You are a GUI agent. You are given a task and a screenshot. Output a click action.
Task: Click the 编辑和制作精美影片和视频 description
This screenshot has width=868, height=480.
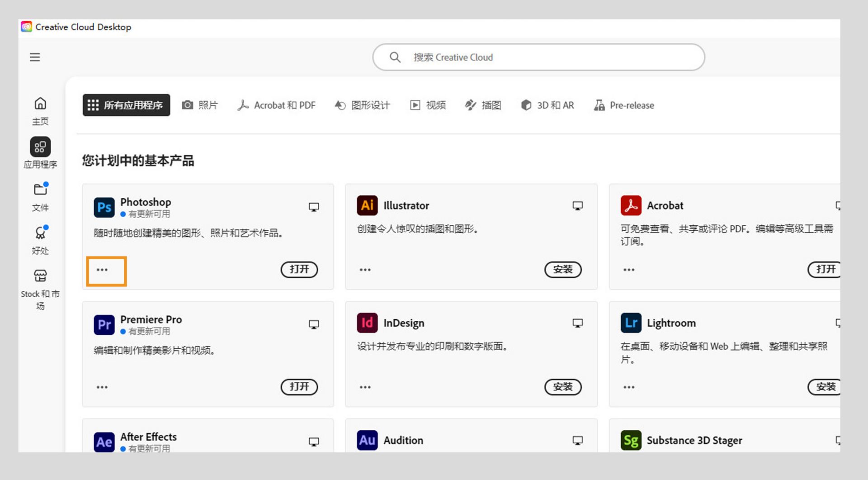click(x=154, y=351)
